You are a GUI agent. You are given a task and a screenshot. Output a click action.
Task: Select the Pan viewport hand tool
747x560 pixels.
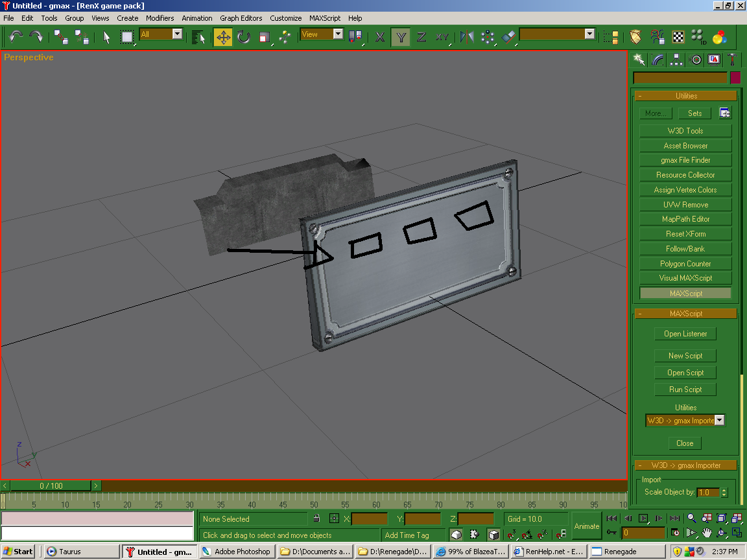click(706, 533)
